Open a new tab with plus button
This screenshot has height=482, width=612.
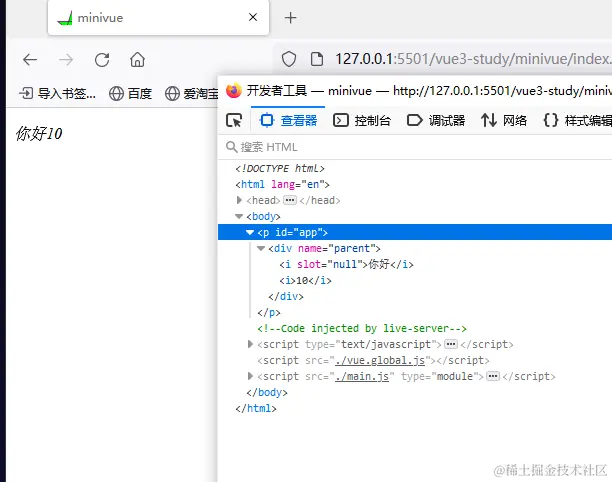click(x=290, y=18)
